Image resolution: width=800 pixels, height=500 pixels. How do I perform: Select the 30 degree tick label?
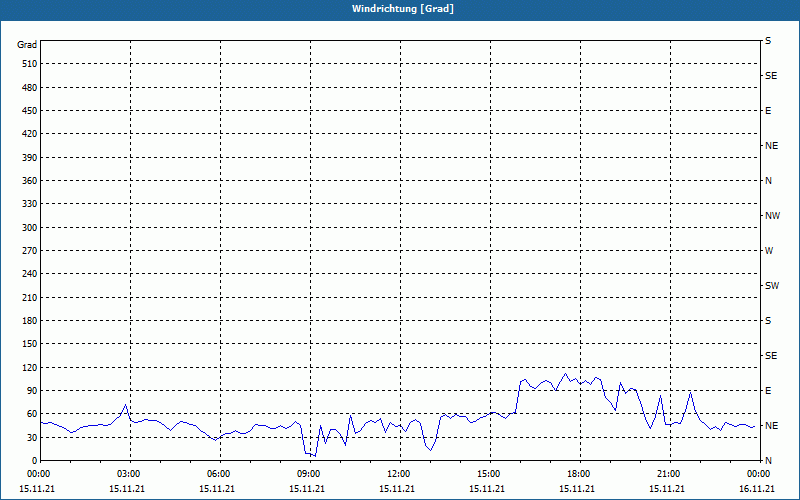(x=32, y=437)
